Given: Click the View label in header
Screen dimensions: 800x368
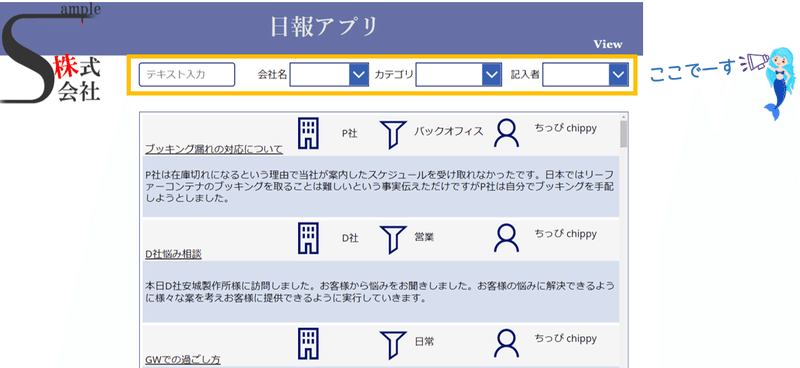Looking at the screenshot, I should (608, 44).
